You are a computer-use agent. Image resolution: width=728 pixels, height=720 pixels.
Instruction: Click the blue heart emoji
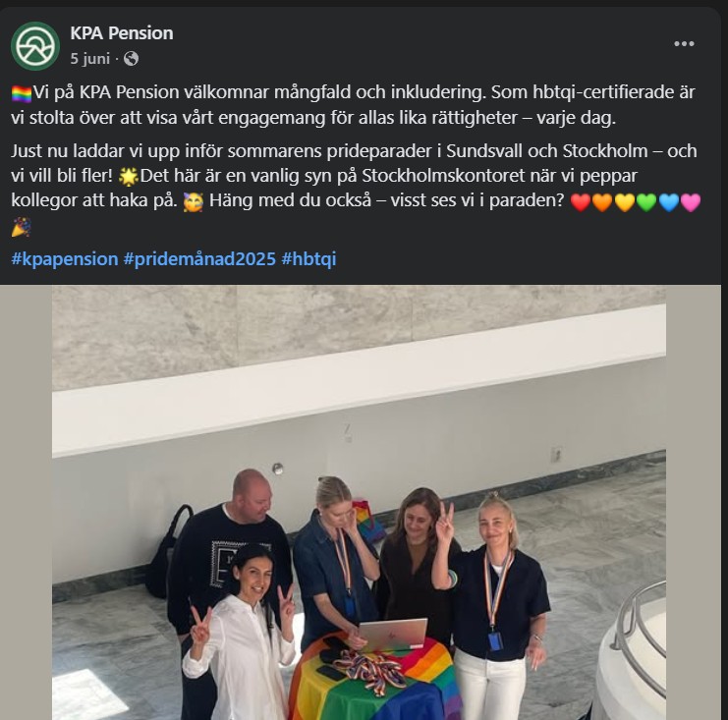pyautogui.click(x=669, y=202)
